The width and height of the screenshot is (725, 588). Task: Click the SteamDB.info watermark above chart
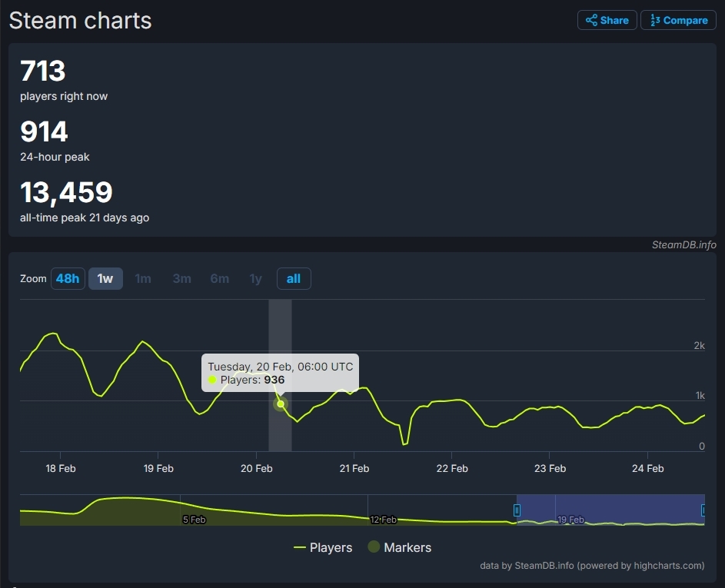683,244
